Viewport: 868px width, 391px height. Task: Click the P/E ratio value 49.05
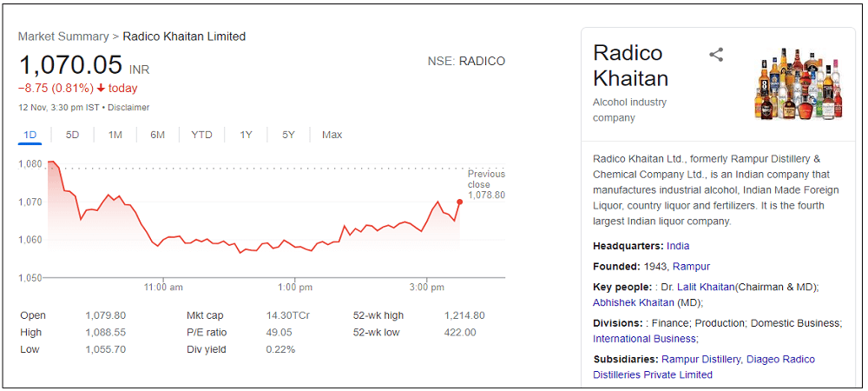[279, 333]
